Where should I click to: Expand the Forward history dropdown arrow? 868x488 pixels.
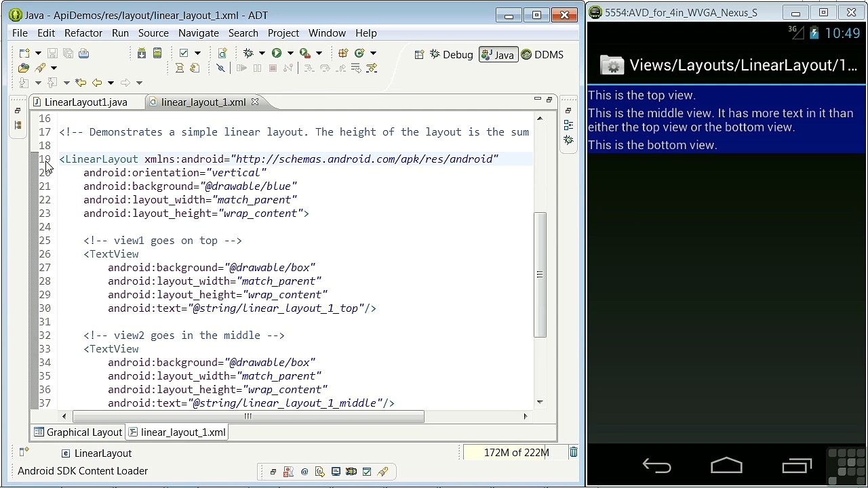coord(139,83)
